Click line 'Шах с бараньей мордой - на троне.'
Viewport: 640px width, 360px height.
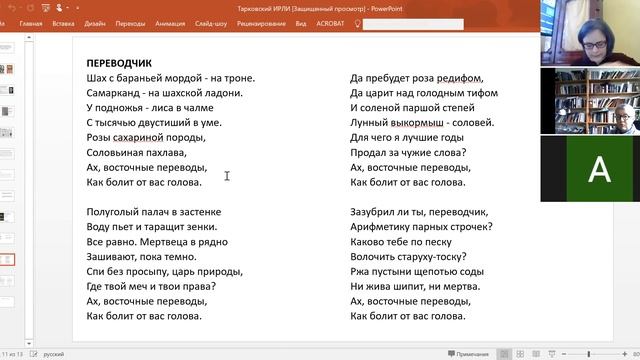[x=171, y=78]
